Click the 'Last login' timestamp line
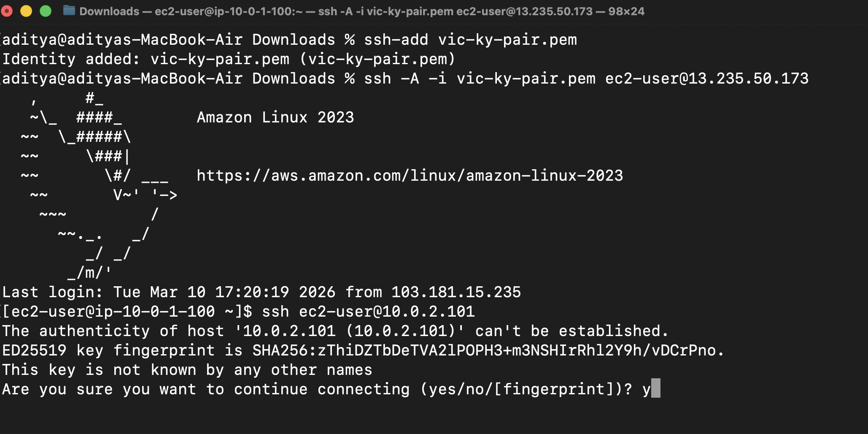 tap(261, 292)
